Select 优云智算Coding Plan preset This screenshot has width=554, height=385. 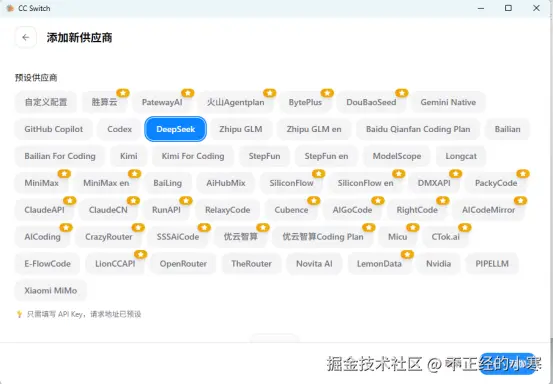pos(323,237)
